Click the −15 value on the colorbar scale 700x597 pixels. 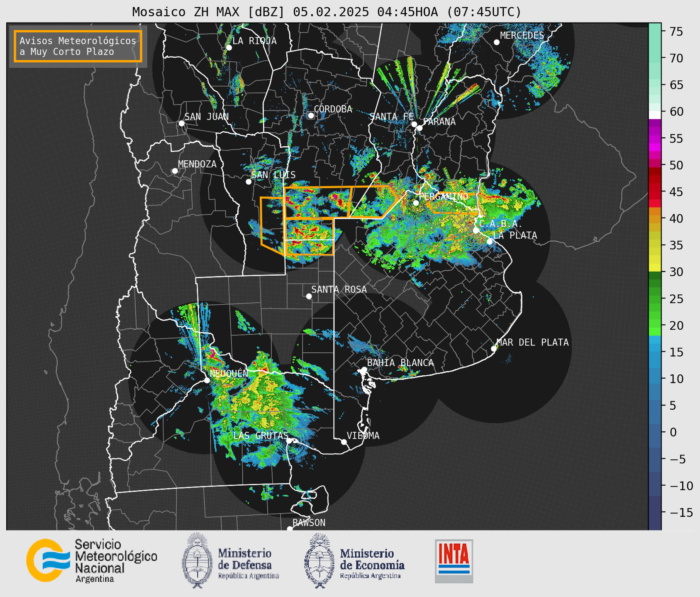point(681,513)
